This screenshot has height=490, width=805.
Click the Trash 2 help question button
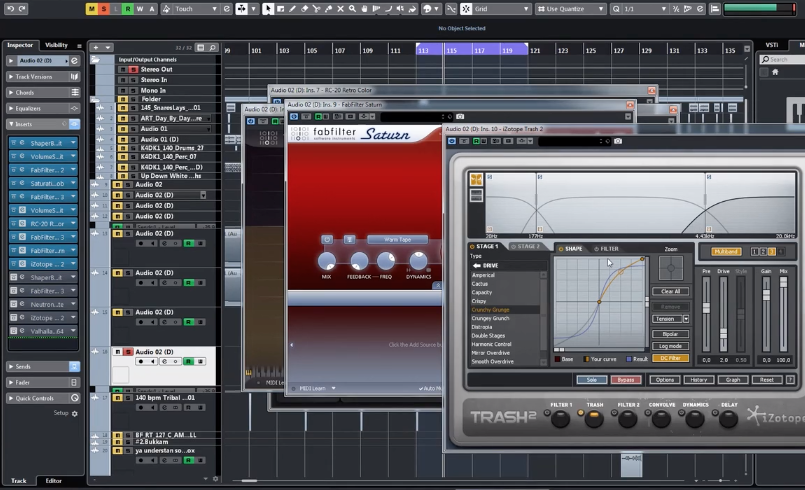point(790,380)
